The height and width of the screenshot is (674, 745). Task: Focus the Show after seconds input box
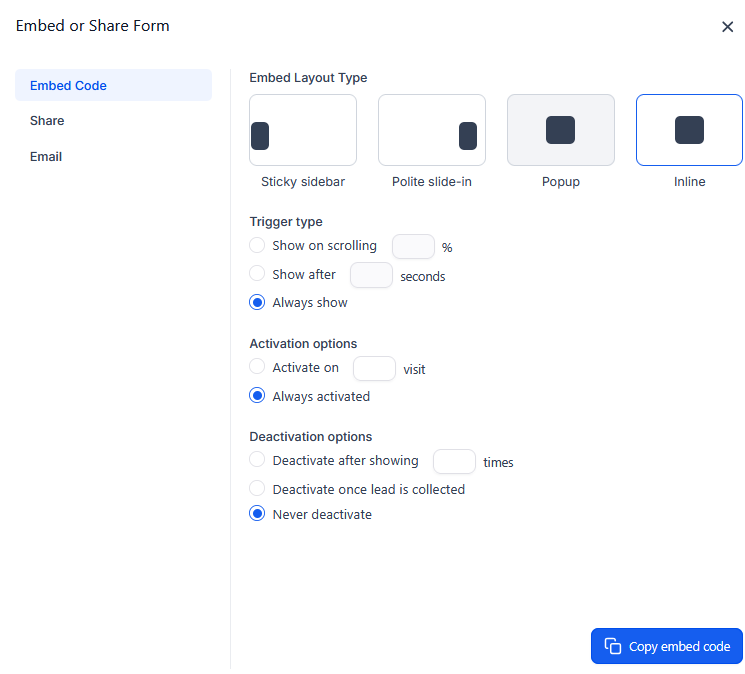click(x=371, y=275)
